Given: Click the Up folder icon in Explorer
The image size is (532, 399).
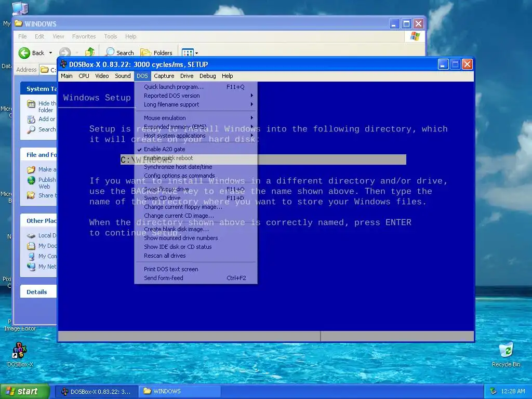Looking at the screenshot, I should point(90,52).
